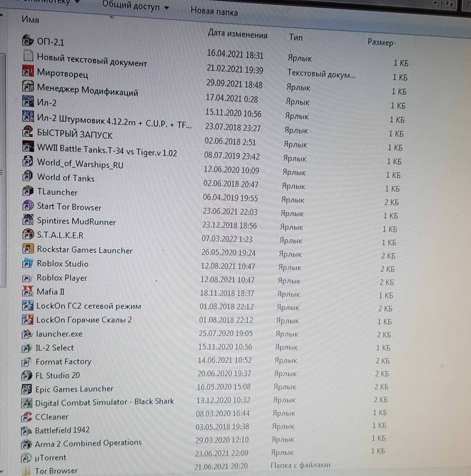This screenshot has width=471, height=476.
Task: Select the date '20.06.2020 19:37'
Action: 224,373
